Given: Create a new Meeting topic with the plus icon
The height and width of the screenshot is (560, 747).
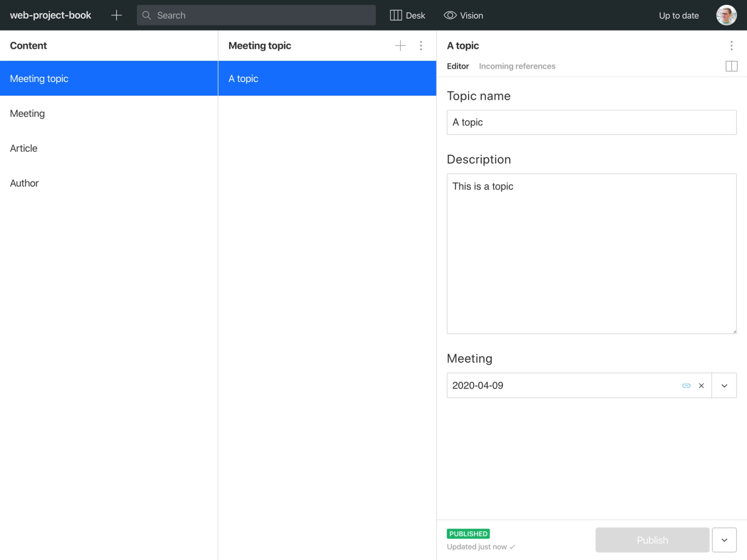Looking at the screenshot, I should (x=400, y=46).
